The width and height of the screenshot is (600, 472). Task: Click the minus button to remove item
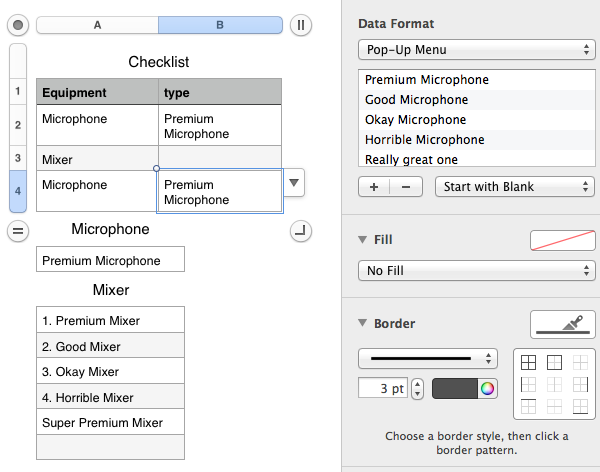[x=405, y=186]
